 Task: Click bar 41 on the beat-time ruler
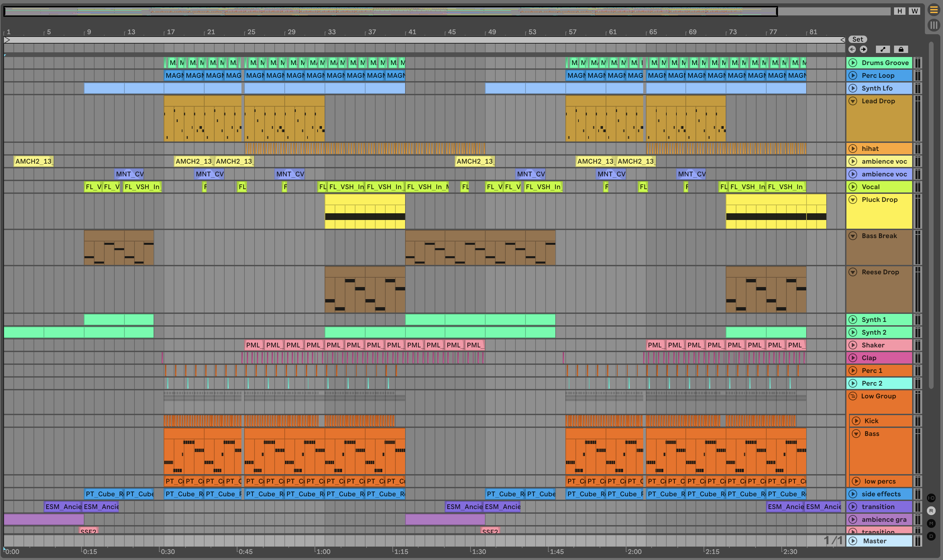tap(412, 32)
